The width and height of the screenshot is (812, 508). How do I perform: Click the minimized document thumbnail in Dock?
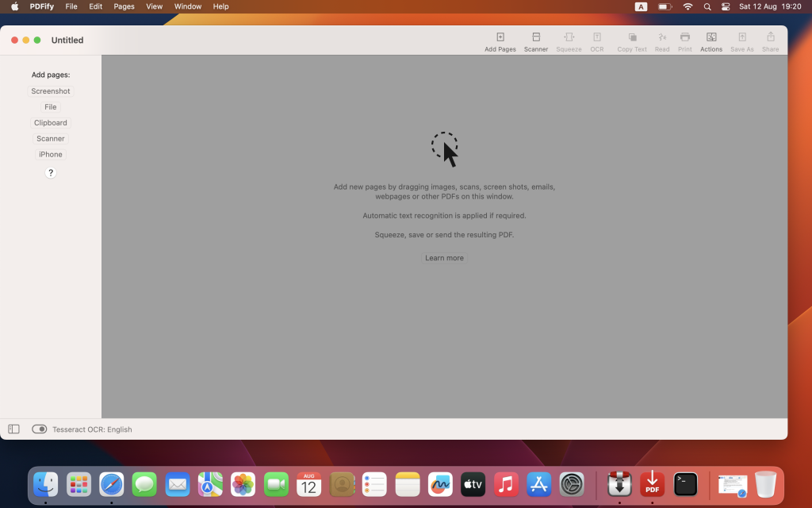tap(732, 486)
